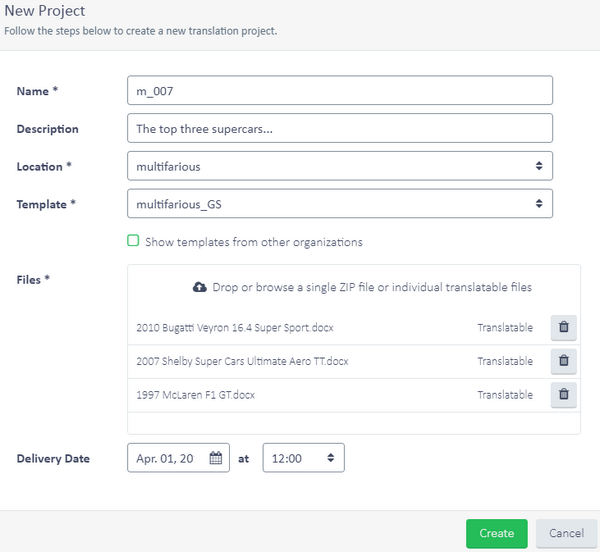Viewport: 600px width, 552px height.
Task: Click Translatable label for McLaren file
Action: 505,395
